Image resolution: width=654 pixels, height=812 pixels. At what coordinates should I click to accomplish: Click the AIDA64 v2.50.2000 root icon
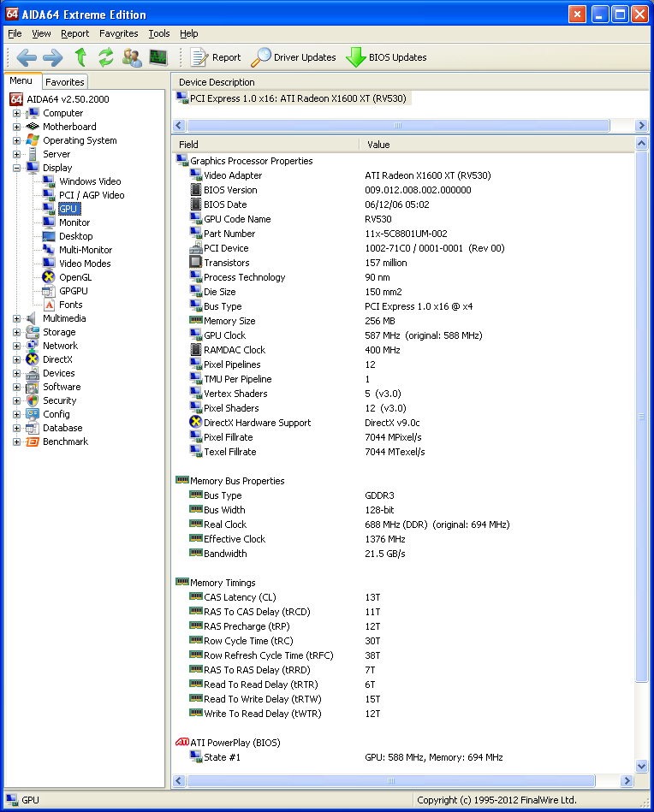tap(16, 99)
